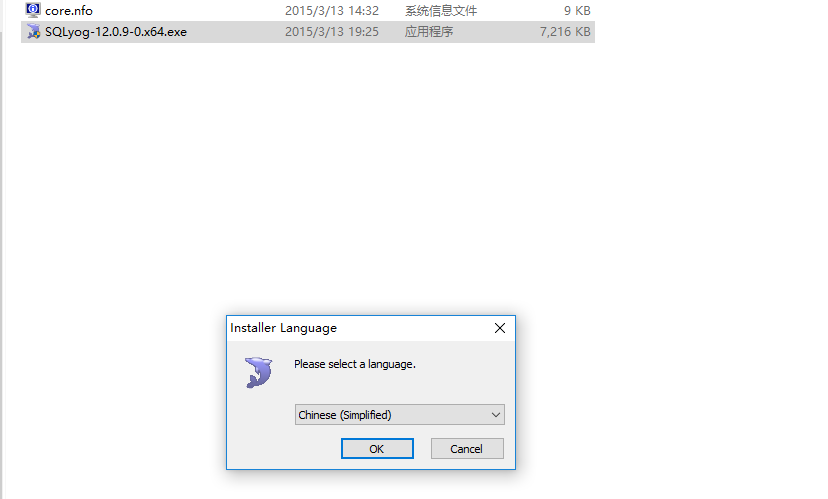Click the 9 KB size cell
The height and width of the screenshot is (499, 828).
577,11
